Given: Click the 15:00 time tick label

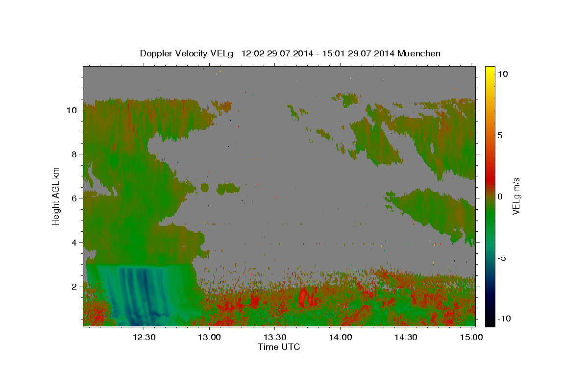Looking at the screenshot, I should click(471, 337).
